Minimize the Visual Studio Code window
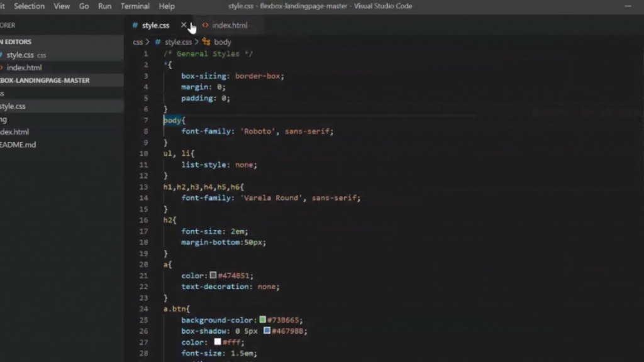644x362 pixels. click(627, 6)
